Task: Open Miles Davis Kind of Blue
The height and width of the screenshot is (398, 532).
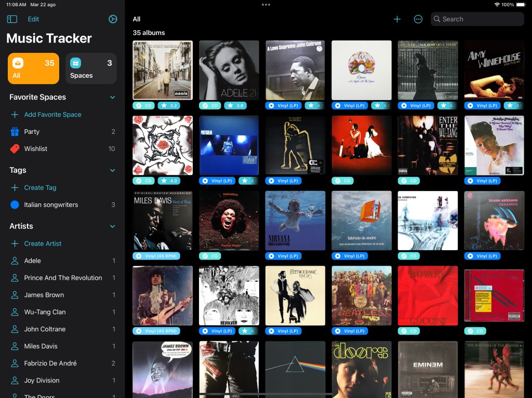Action: (x=163, y=221)
